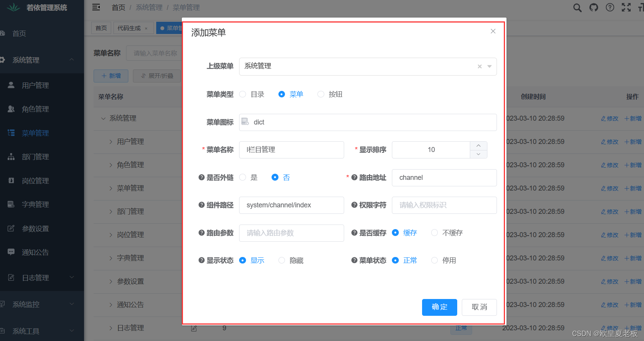Viewport: 644px width, 341px height.
Task: Toggle the fullscreen icon
Action: pyautogui.click(x=626, y=7)
